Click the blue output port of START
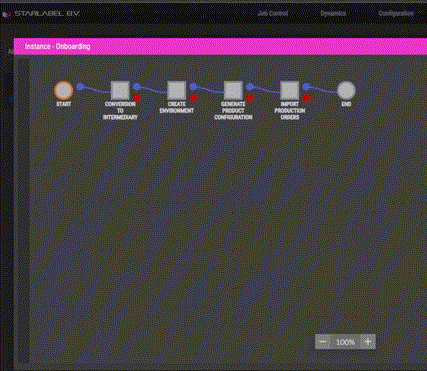427x371 pixels. pyautogui.click(x=80, y=87)
